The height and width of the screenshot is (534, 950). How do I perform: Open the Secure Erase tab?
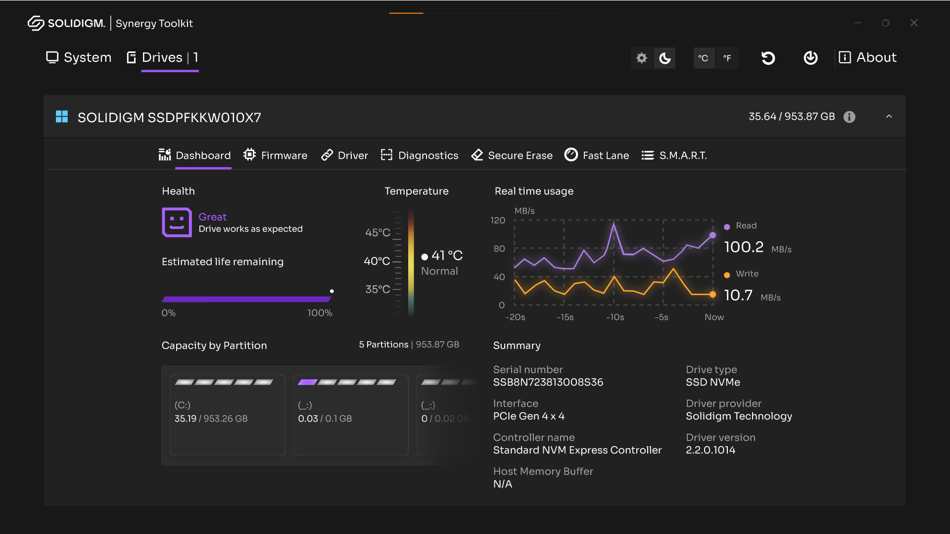point(512,156)
